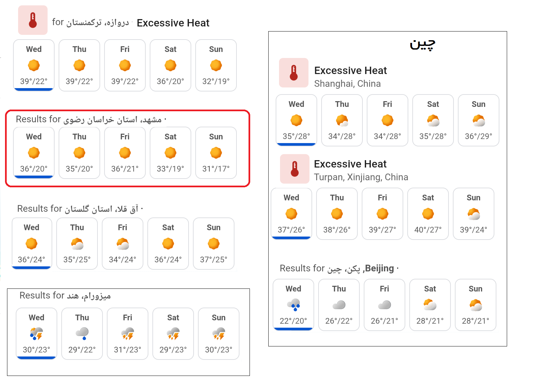Click the top-left Excessive Heat thermometer icon
Viewport: 554px width, 392px height.
coord(33,20)
